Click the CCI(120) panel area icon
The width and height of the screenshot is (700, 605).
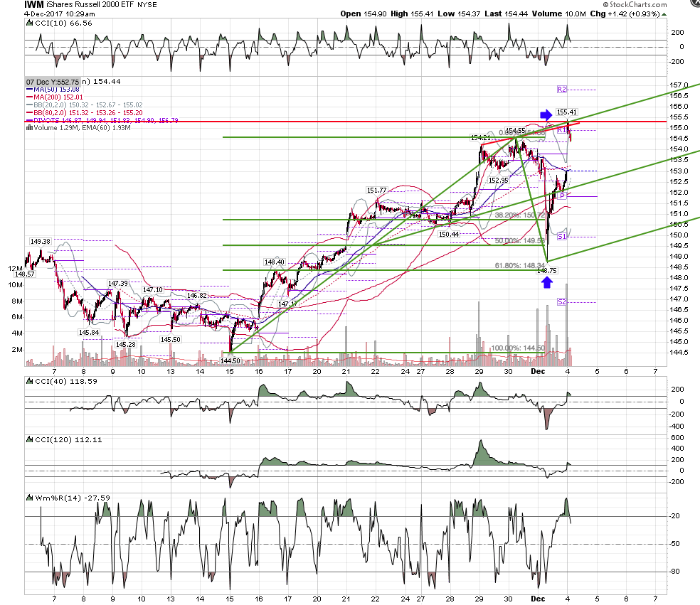click(x=29, y=439)
